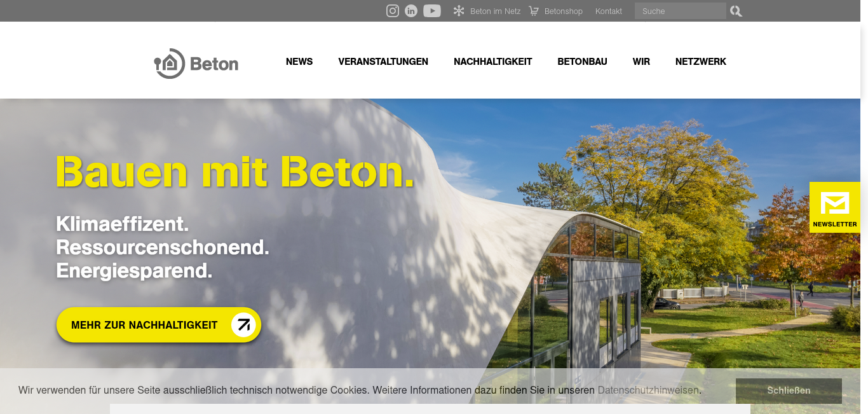
Task: Click the Beton house logo
Action: tap(196, 64)
